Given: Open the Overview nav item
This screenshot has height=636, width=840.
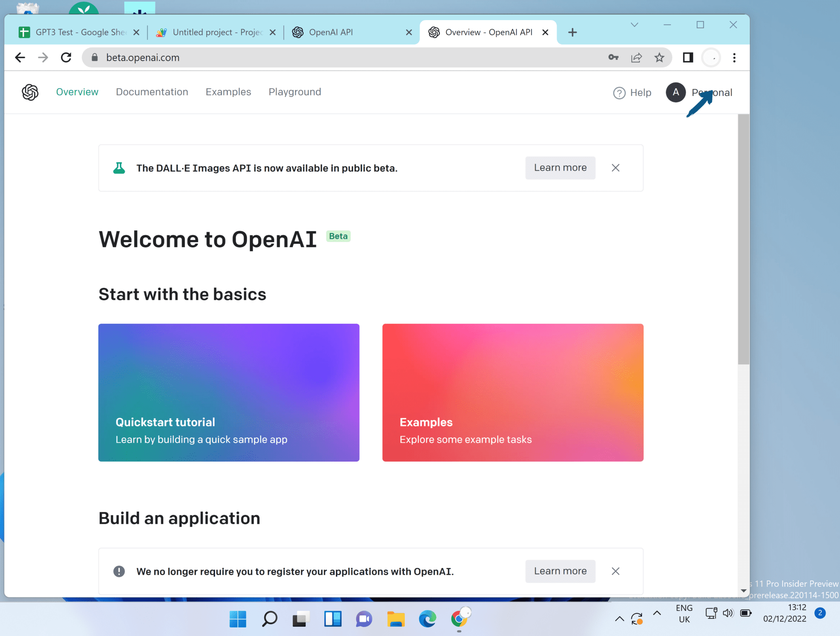Looking at the screenshot, I should tap(77, 92).
